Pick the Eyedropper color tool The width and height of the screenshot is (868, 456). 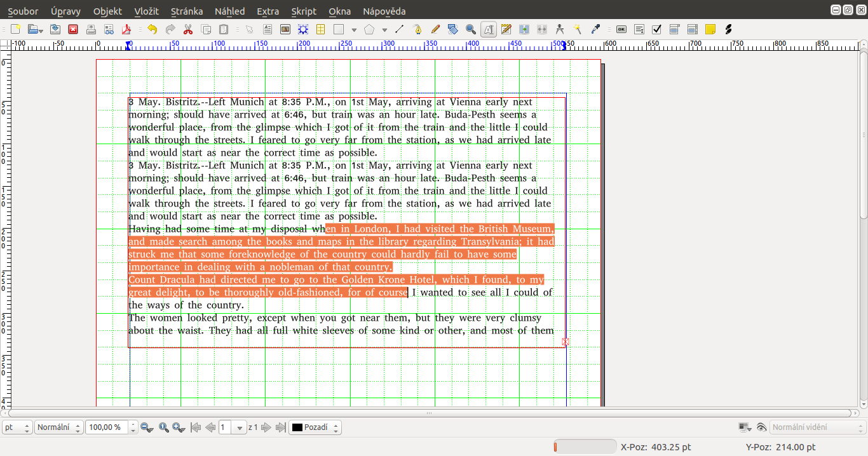coord(595,29)
